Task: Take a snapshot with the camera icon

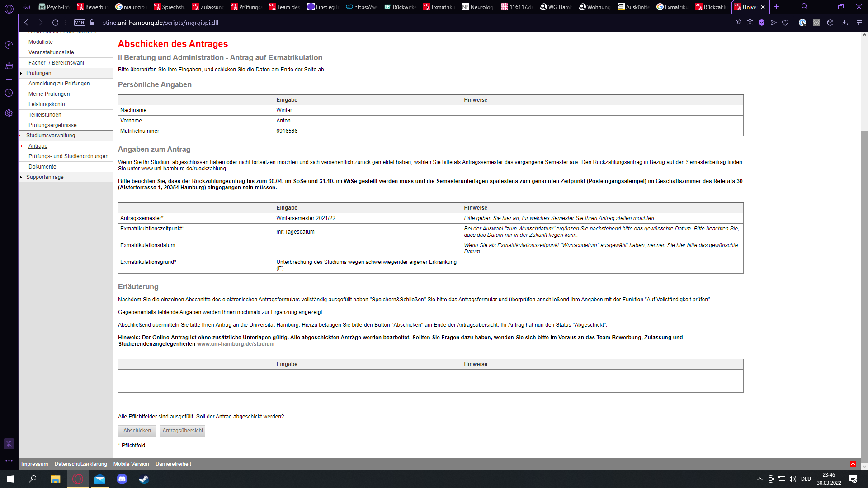Action: point(750,23)
